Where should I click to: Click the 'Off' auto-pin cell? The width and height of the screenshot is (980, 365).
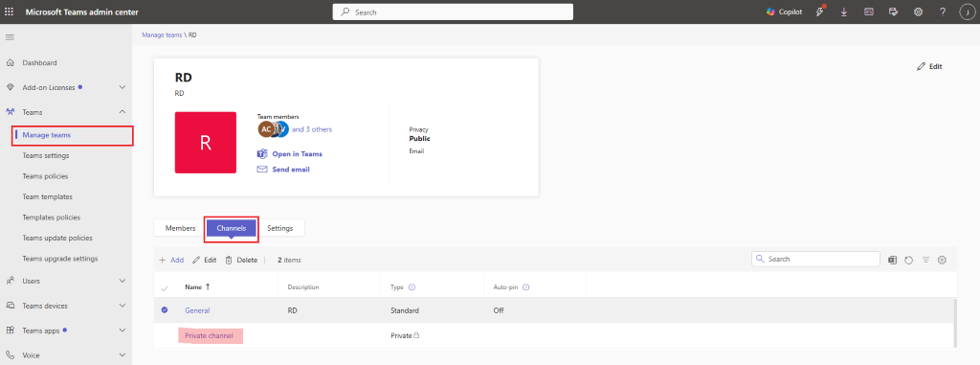coord(498,310)
